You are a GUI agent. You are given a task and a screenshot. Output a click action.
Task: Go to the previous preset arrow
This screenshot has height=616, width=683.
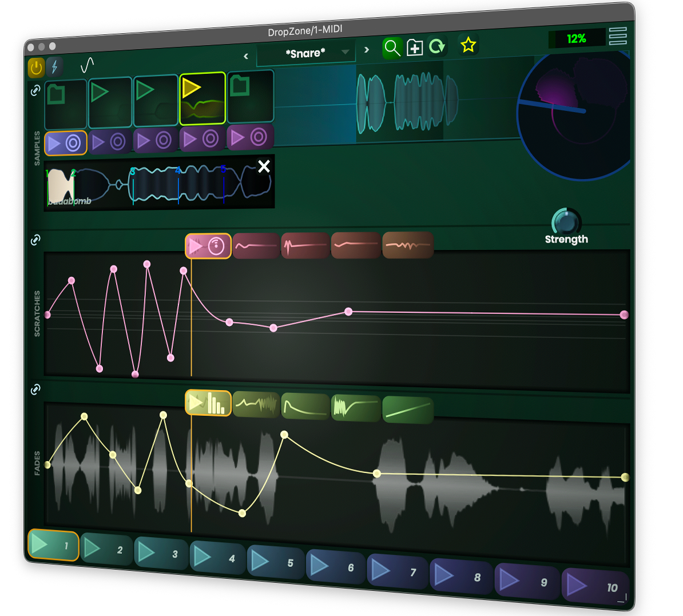[x=246, y=56]
